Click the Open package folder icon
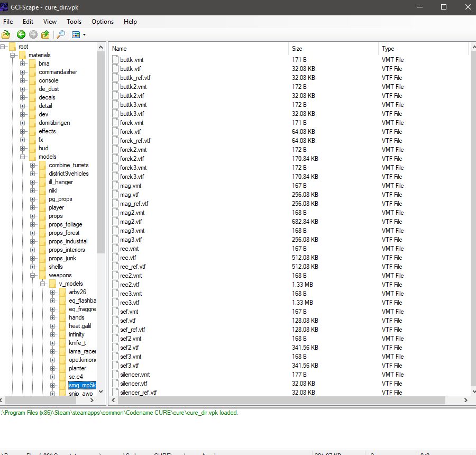 [x=6, y=34]
